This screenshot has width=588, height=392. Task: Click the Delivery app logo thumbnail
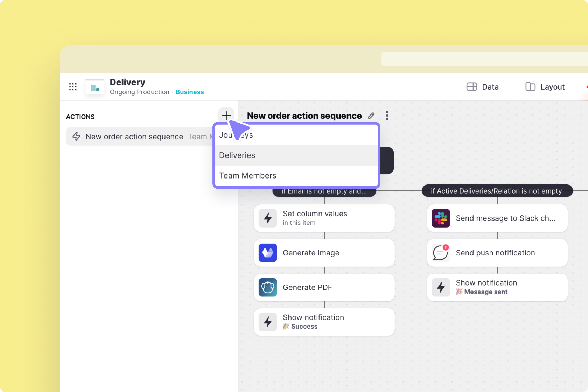95,87
